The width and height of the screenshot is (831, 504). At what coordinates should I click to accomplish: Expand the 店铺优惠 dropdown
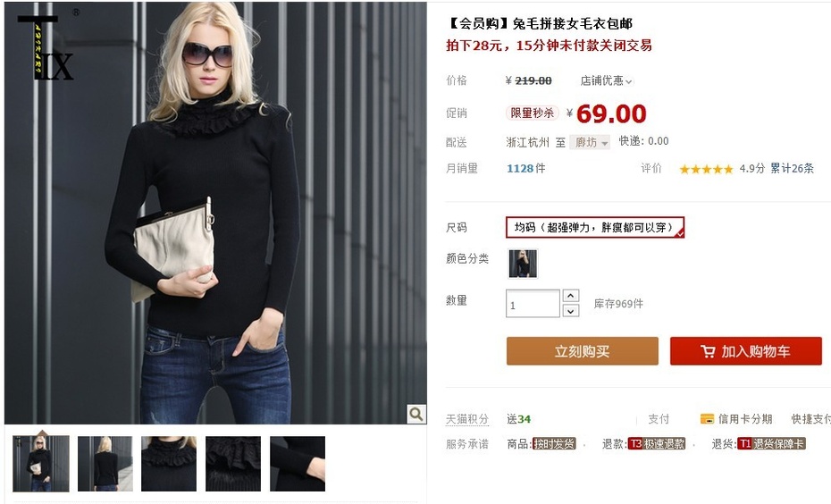click(x=607, y=80)
